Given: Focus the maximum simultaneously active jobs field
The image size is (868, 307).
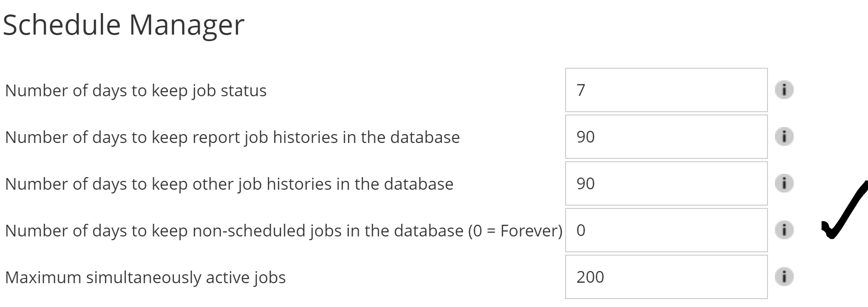Looking at the screenshot, I should click(x=666, y=277).
